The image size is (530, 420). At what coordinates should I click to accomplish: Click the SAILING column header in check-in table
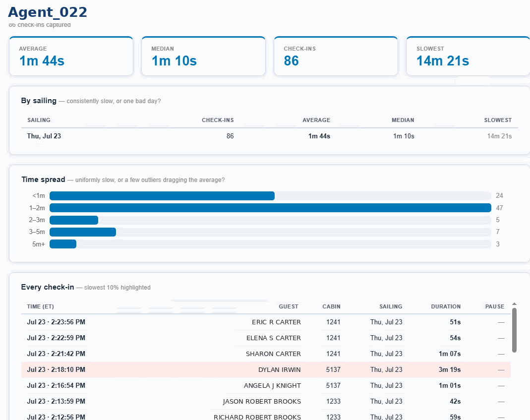point(391,306)
